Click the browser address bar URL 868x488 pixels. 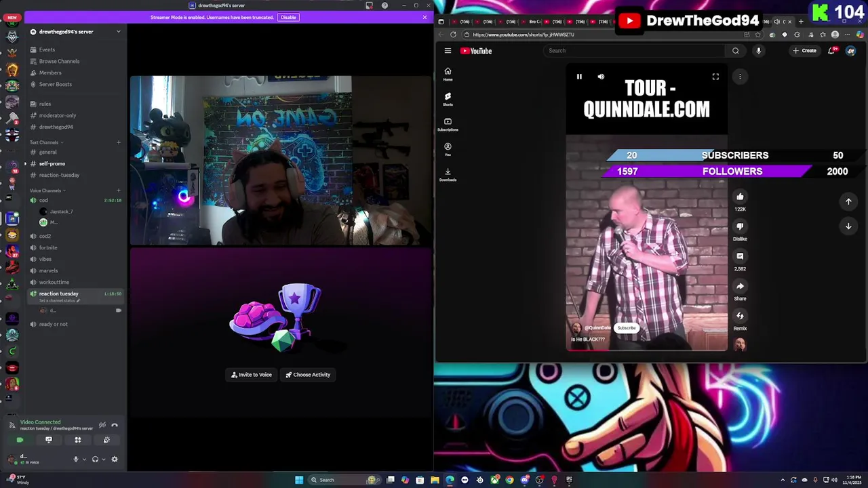coord(524,35)
